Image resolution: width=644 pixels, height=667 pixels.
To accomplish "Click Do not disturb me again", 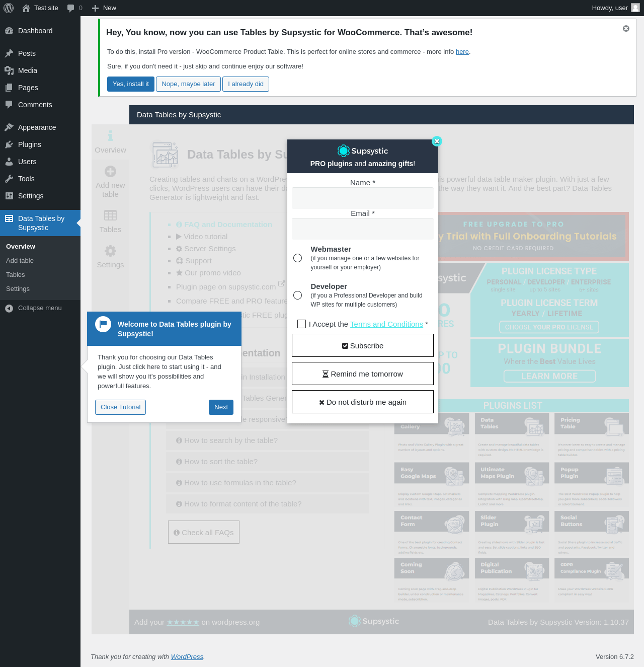I will point(363,402).
